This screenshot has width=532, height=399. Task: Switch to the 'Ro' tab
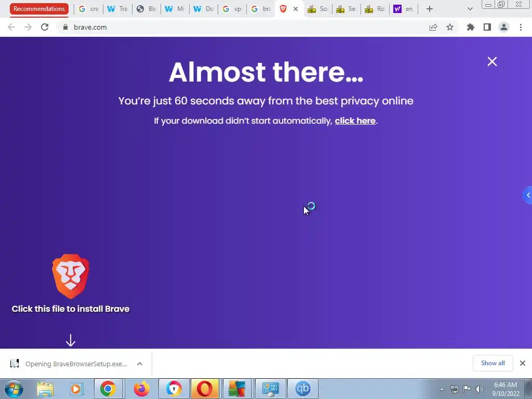pos(375,9)
